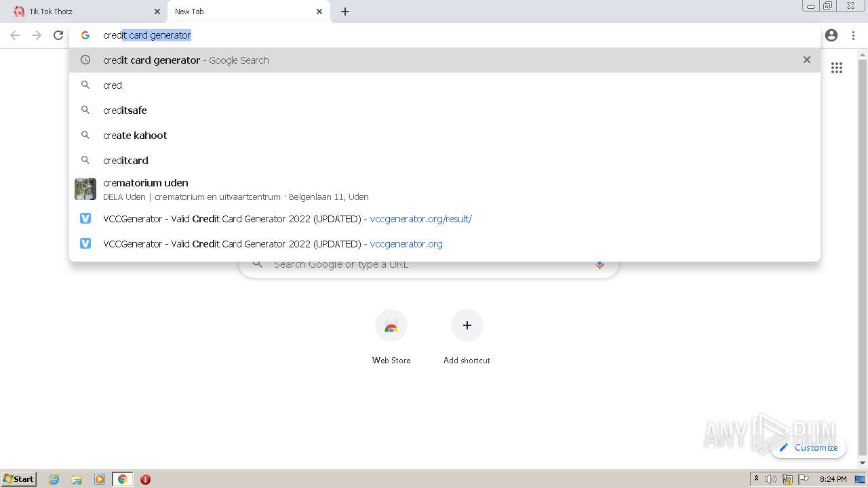
Task: Click the page vertical scrollbar
Action: (x=863, y=258)
